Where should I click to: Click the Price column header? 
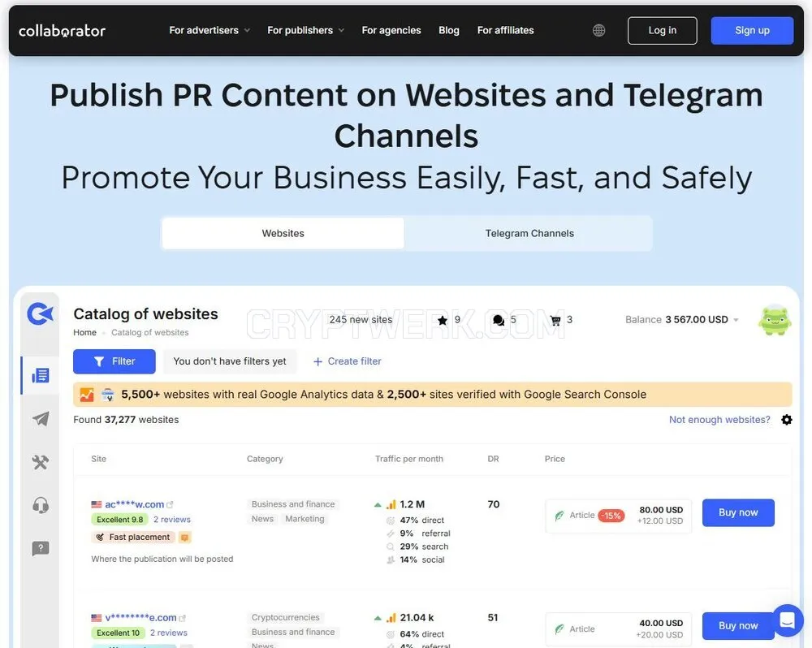pos(555,459)
